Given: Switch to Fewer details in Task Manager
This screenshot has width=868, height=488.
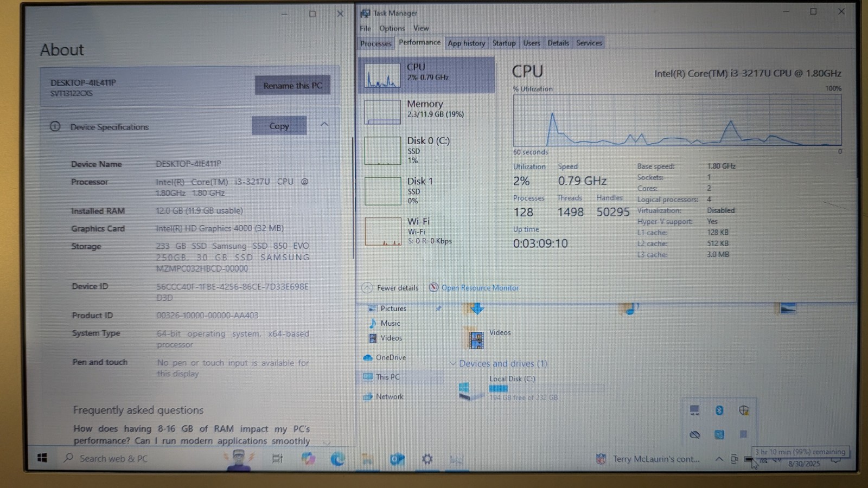Looking at the screenshot, I should click(x=391, y=287).
